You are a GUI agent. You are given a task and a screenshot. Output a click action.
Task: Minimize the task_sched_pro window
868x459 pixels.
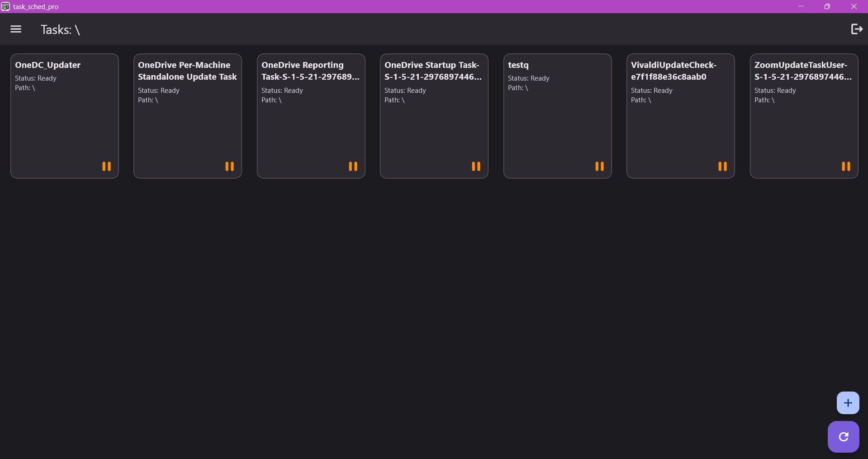[801, 6]
